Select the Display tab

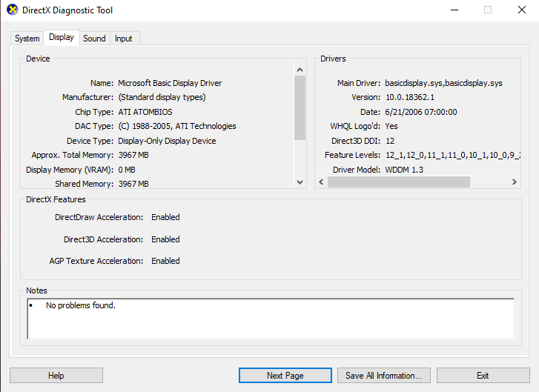tap(62, 37)
